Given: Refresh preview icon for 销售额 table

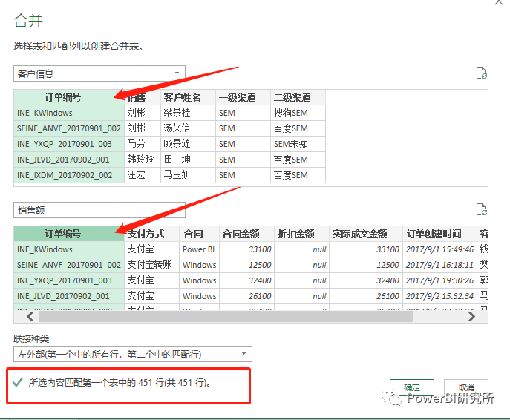Looking at the screenshot, I should click(x=481, y=209).
